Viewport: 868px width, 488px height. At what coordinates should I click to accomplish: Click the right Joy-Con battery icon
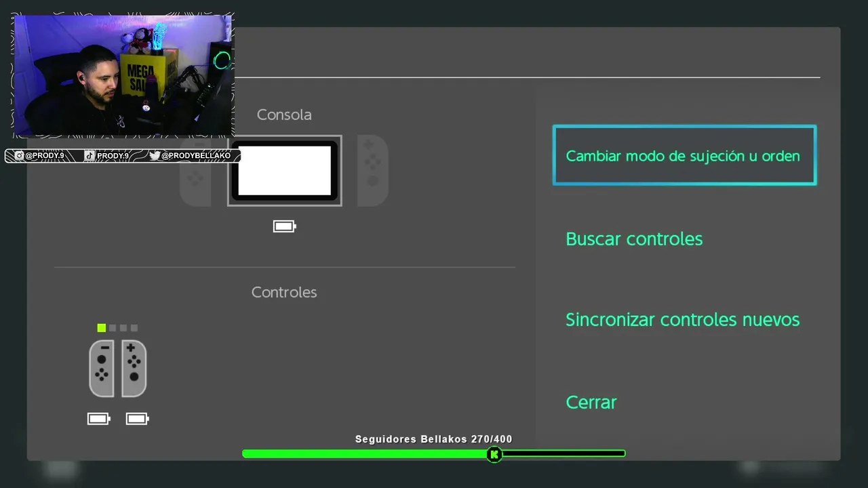coord(138,419)
